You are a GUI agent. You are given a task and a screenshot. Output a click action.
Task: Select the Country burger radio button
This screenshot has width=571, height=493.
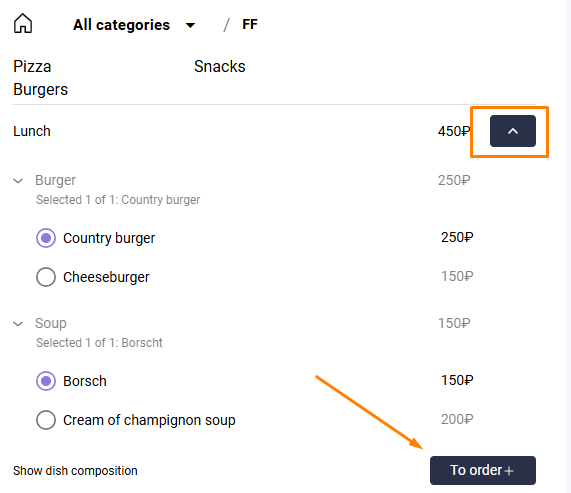46,238
